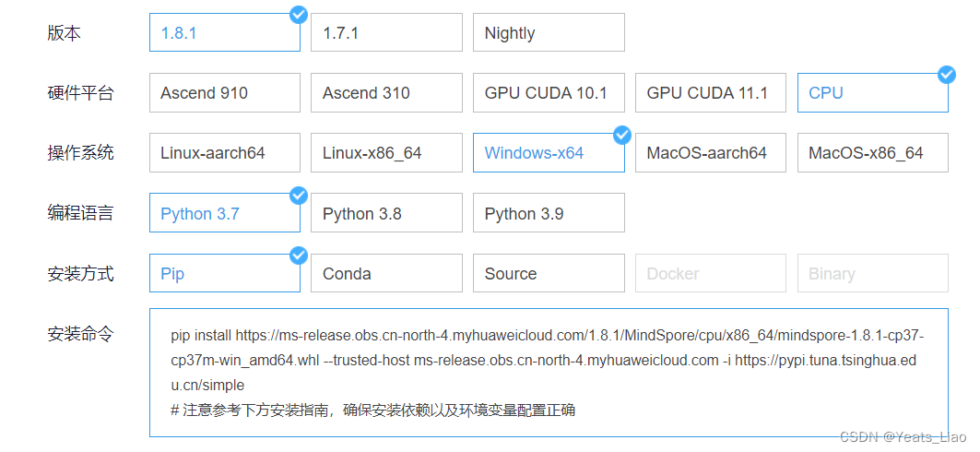The image size is (980, 452).
Task: Click the disabled Binary option
Action: coord(872,273)
